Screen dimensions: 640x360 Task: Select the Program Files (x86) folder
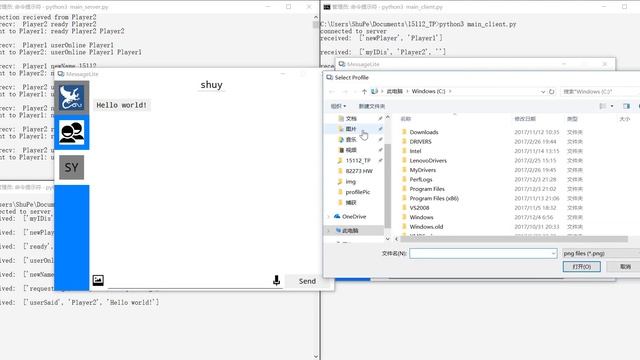[x=434, y=198]
